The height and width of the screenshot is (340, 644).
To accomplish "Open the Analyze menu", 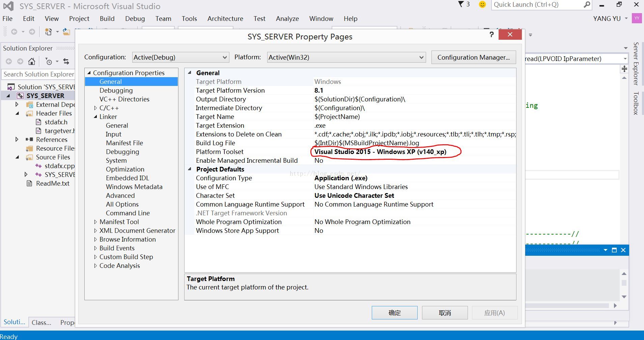I will (287, 19).
